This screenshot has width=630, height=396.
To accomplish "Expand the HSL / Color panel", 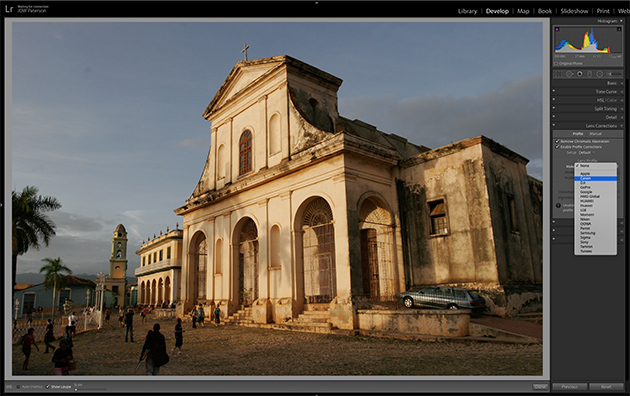I will coord(622,100).
